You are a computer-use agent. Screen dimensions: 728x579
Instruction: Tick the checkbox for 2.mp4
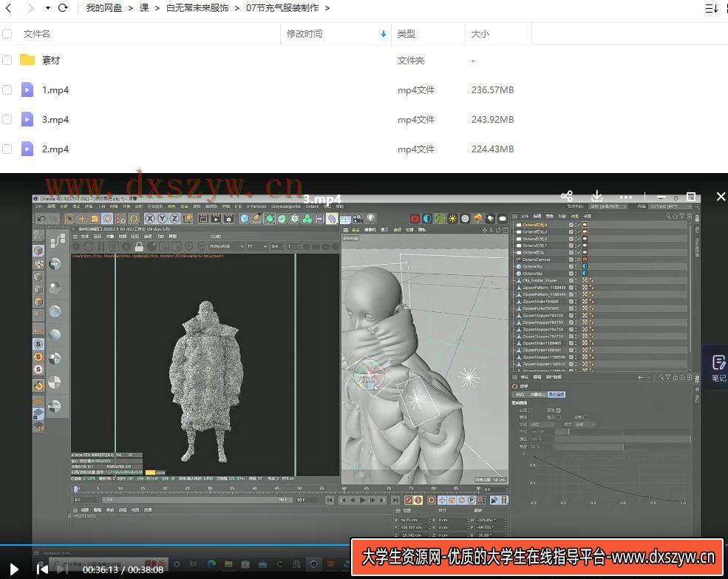[x=7, y=149]
